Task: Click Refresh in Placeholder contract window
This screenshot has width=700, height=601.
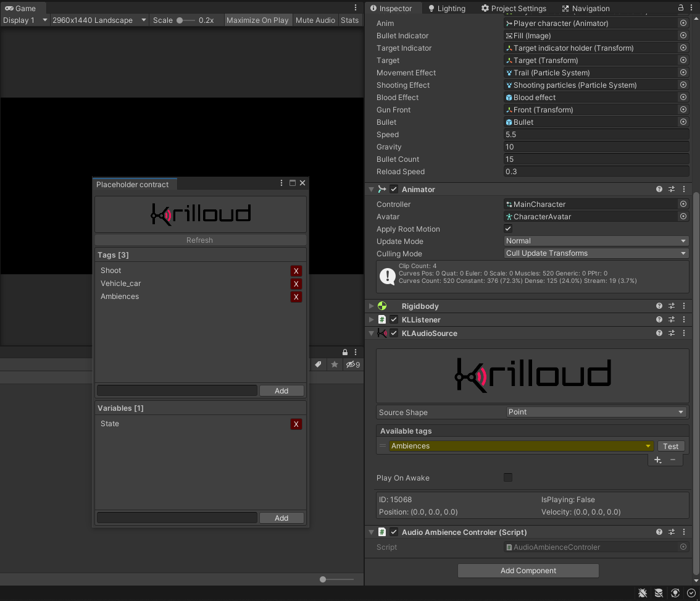Action: coord(200,240)
